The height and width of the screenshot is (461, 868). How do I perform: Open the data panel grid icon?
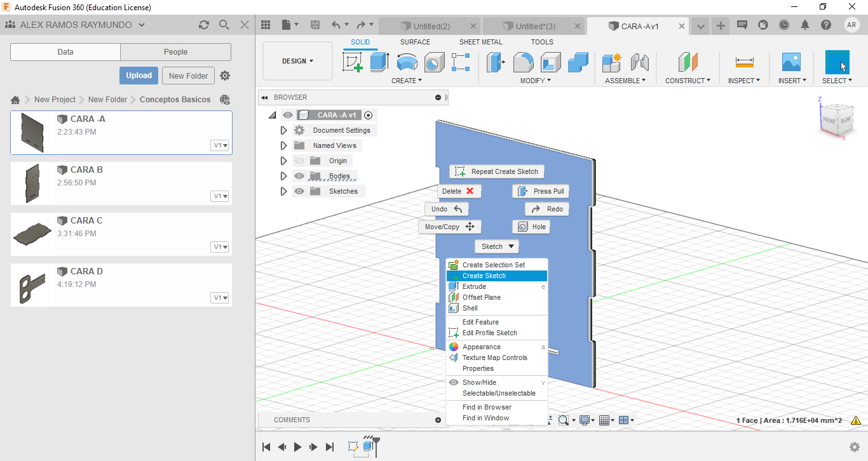click(x=266, y=25)
